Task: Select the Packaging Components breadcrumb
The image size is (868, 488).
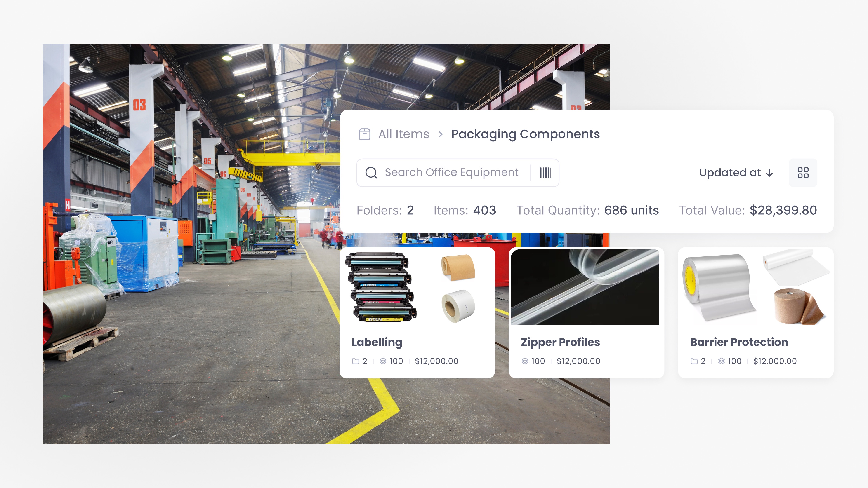Action: point(525,134)
